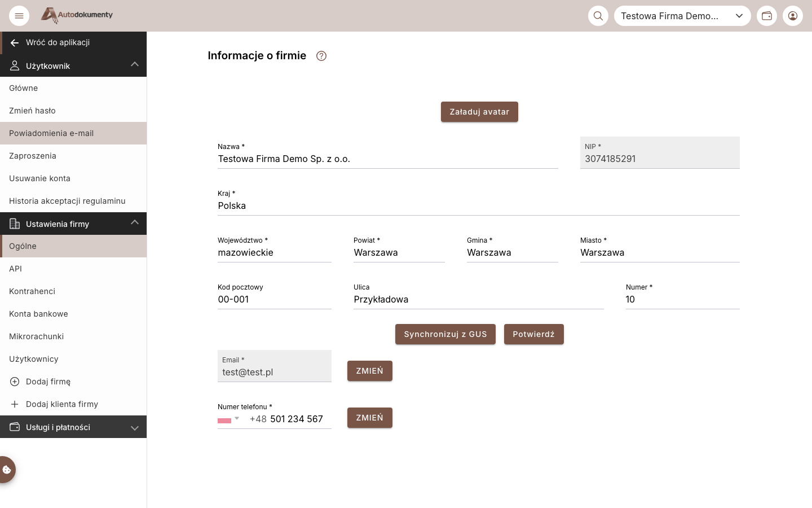Open the user account avatar icon
Image resolution: width=812 pixels, height=508 pixels.
point(793,16)
